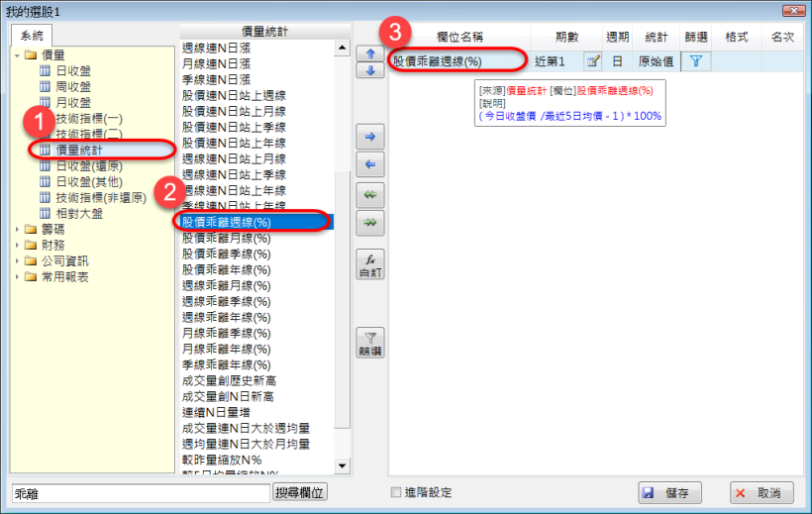Select 股價連N日站上週線 in the list
The image size is (812, 514).
pyautogui.click(x=234, y=95)
